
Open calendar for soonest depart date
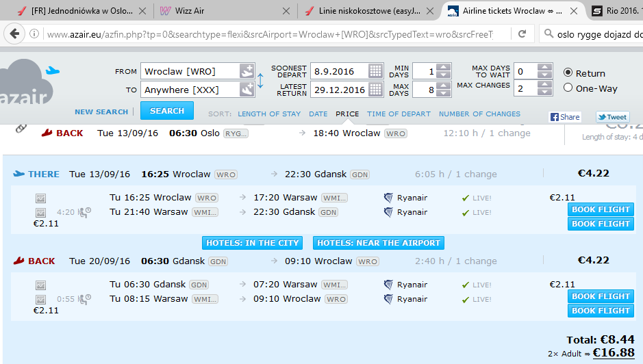(375, 71)
